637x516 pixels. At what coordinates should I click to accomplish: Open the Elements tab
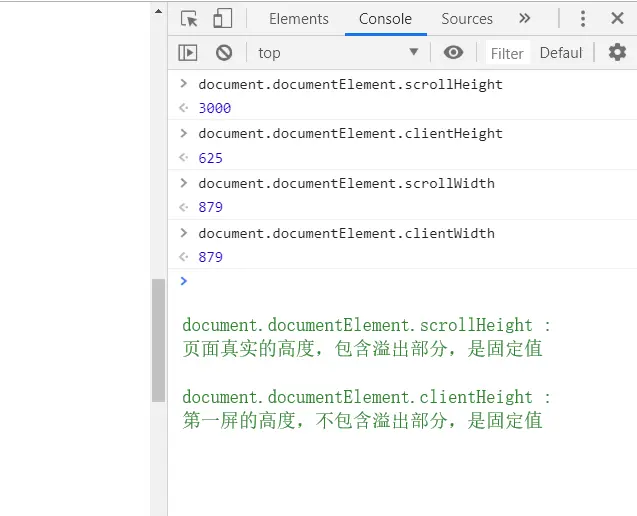tap(299, 19)
